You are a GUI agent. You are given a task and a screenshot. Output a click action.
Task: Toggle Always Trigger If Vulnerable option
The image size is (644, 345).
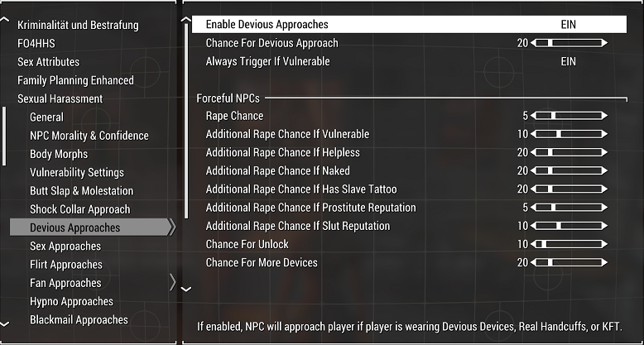(x=410, y=61)
